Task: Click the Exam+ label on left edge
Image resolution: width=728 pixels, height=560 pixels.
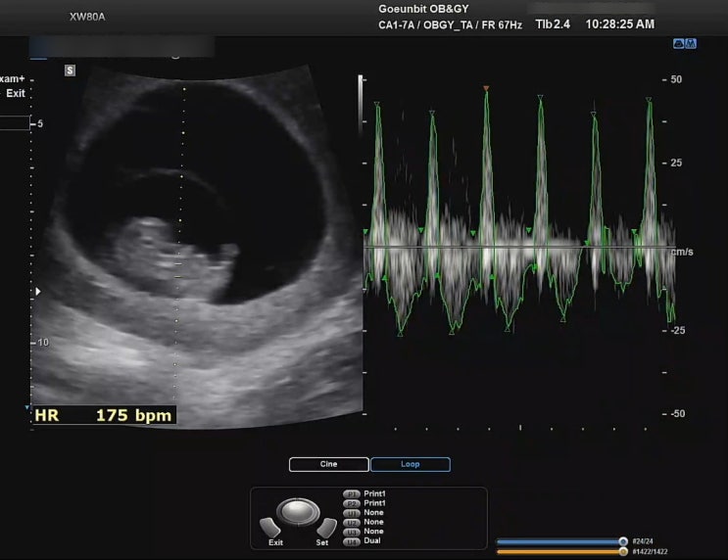Action: [x=13, y=77]
